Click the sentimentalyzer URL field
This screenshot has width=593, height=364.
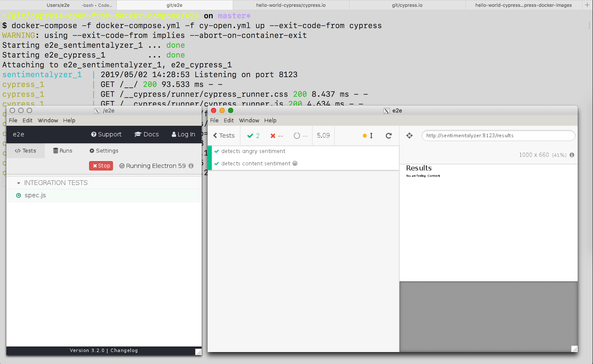[x=498, y=135]
